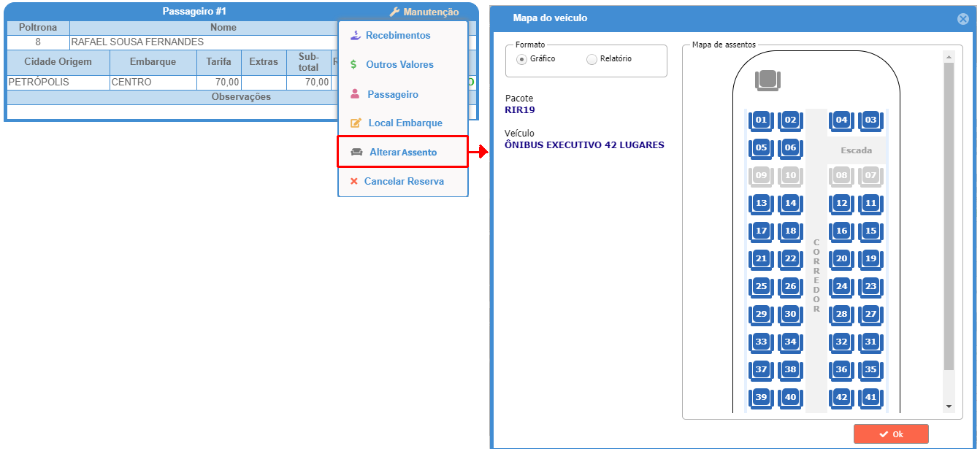
Task: Pick seat 33 in the seat map
Action: [761, 342]
